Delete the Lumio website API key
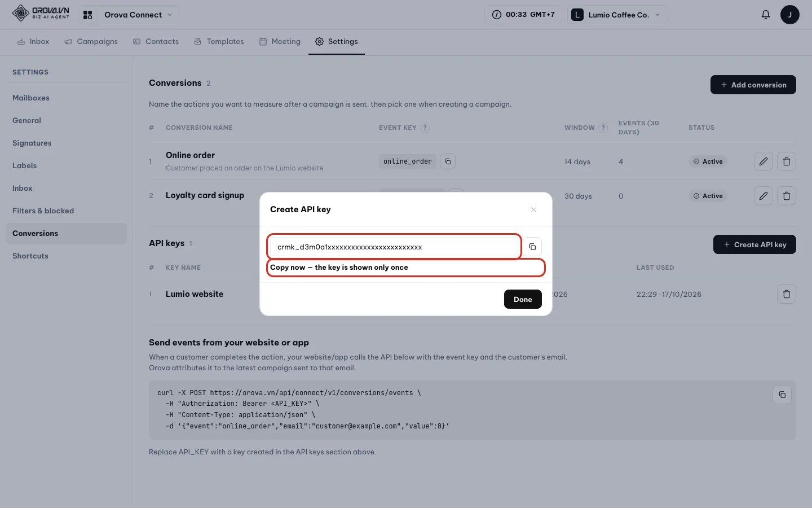The image size is (812, 508). click(787, 294)
